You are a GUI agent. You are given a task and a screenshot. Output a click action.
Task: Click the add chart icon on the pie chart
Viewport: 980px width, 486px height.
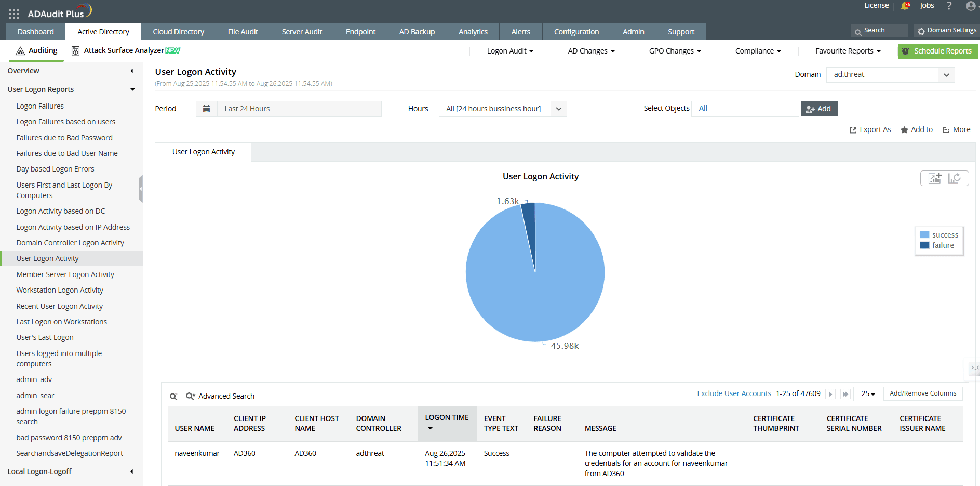[x=934, y=178]
